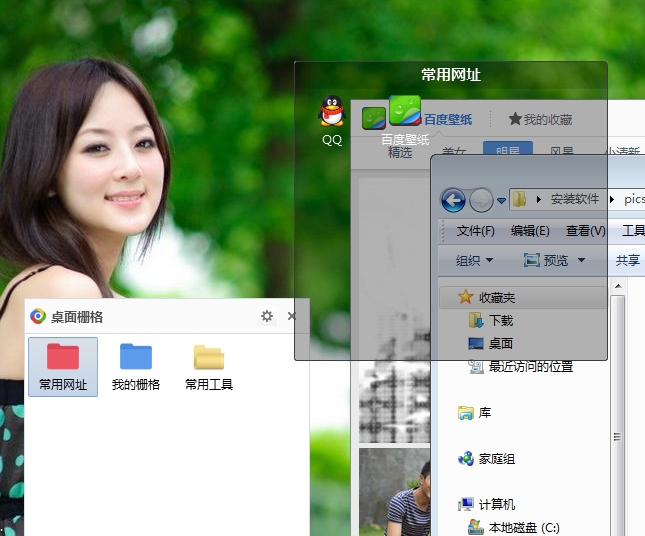Click folder icon in Explorer address bar
Screen dimensions: 645x536
click(520, 200)
